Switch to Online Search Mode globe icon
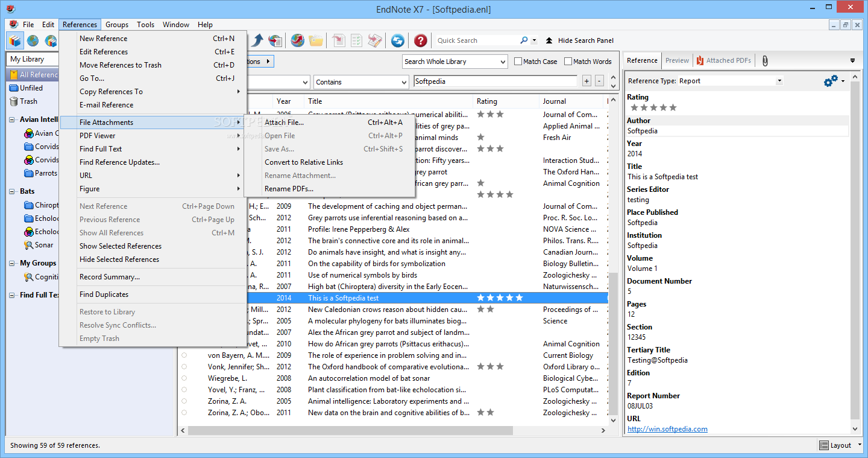868x458 pixels. pos(33,40)
